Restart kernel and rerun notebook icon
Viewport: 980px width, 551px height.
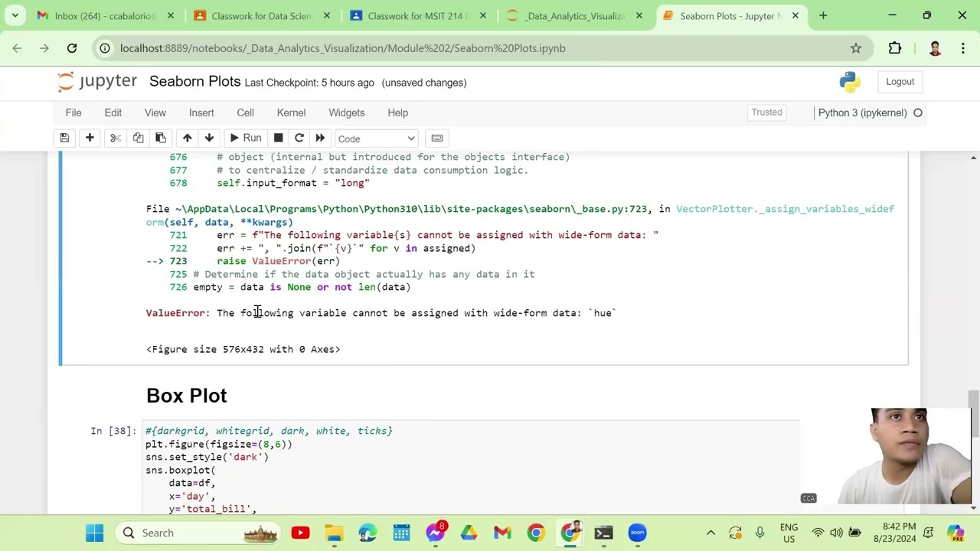pyautogui.click(x=320, y=139)
